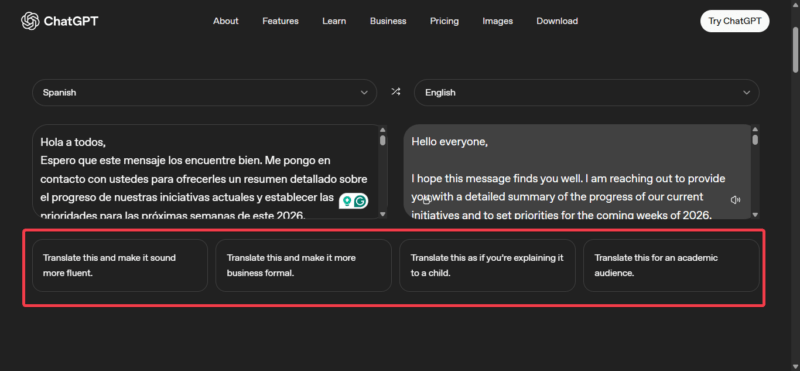Open the Business menu item
The image size is (800, 371).
(388, 21)
